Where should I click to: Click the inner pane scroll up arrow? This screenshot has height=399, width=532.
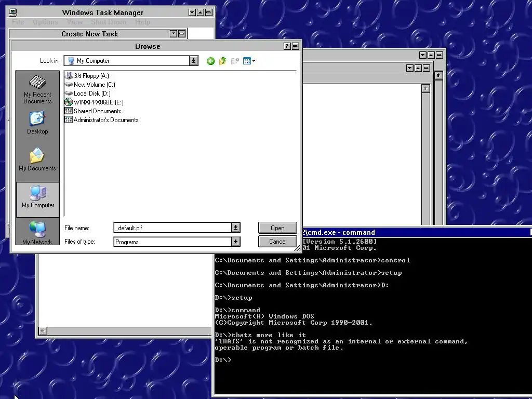(x=425, y=88)
